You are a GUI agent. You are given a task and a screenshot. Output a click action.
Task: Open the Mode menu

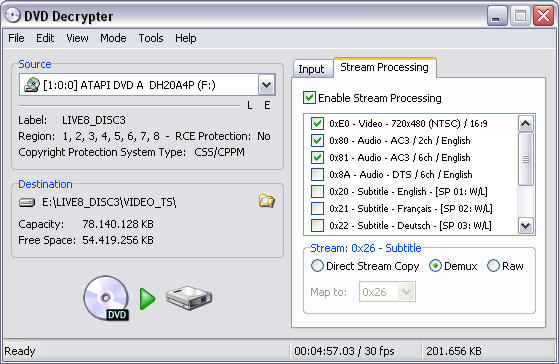pyautogui.click(x=113, y=38)
